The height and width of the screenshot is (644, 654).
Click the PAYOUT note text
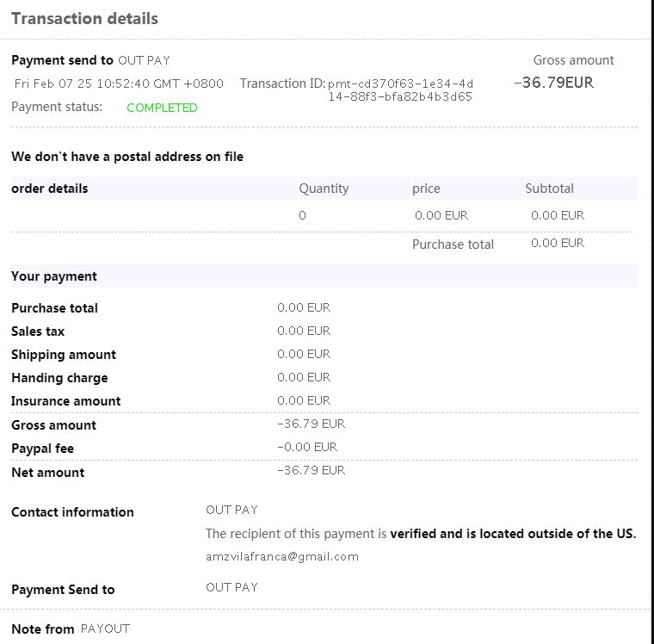pos(105,629)
